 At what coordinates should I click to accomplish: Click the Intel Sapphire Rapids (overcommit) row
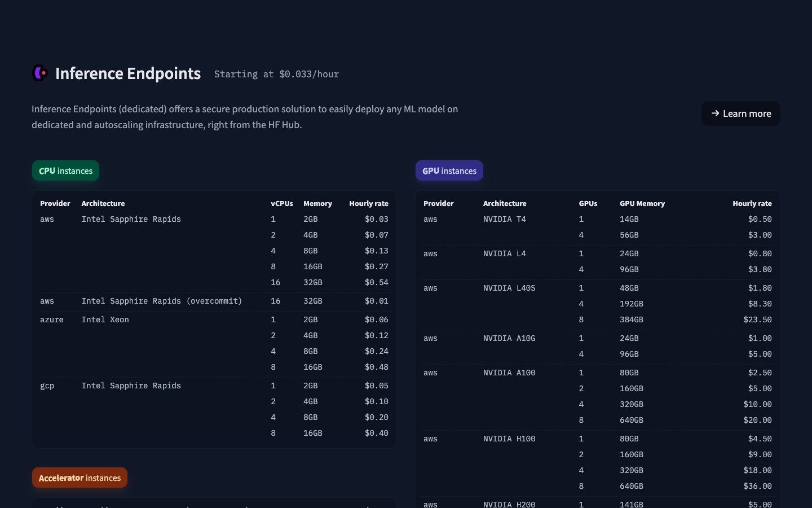tap(161, 301)
